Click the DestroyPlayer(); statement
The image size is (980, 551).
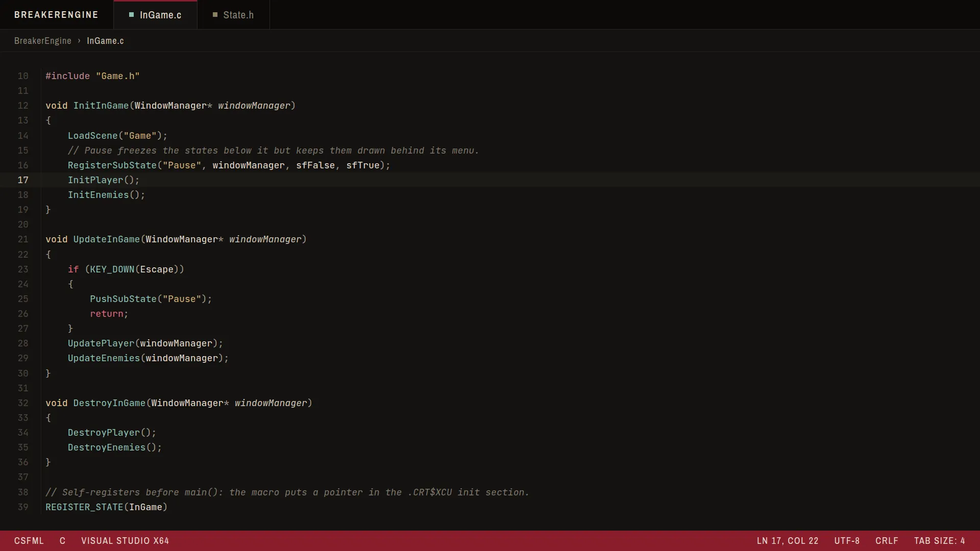[x=112, y=433]
